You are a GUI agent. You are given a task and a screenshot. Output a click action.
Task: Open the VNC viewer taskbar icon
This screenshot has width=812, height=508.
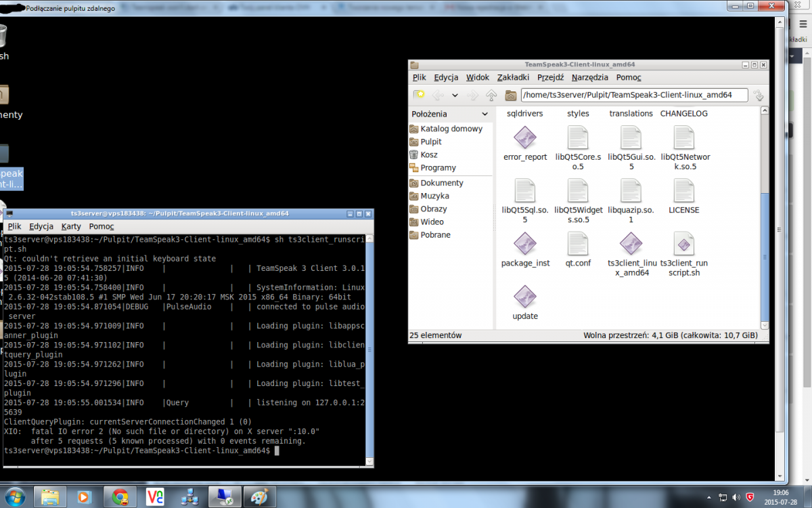pos(155,496)
